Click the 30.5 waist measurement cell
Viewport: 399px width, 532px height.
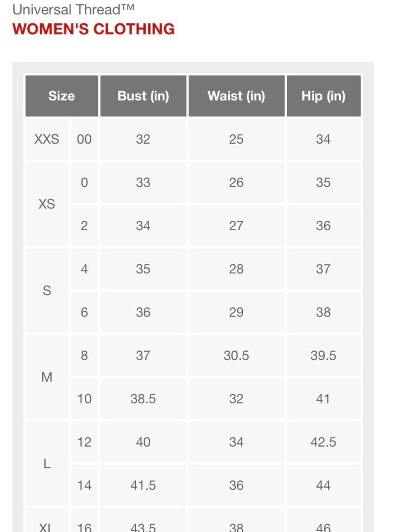[x=236, y=356]
